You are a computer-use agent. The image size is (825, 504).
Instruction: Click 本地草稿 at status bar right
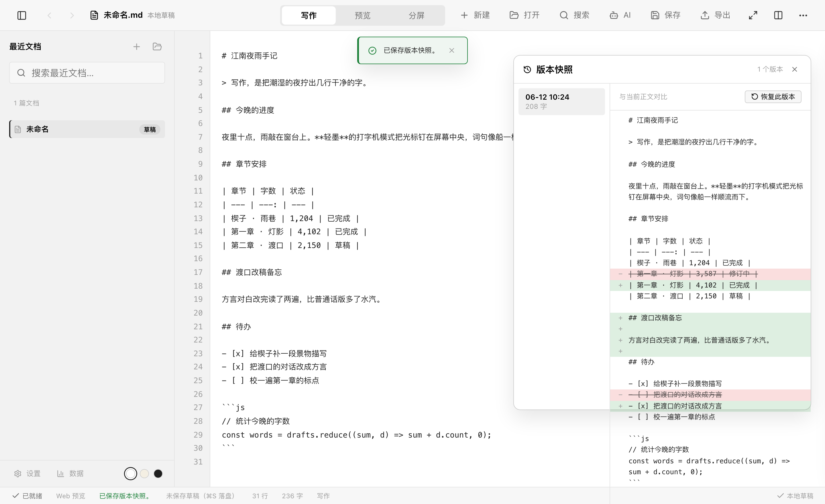point(795,496)
